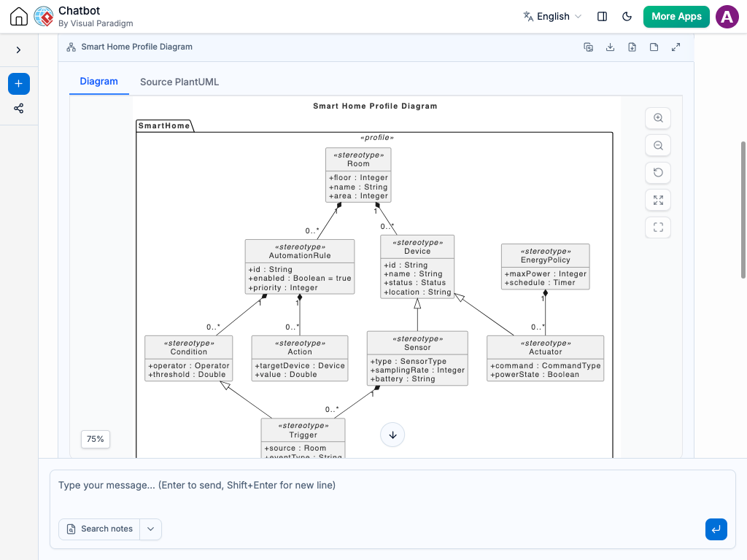This screenshot has width=747, height=560.
Task: Open the English language dropdown
Action: click(x=553, y=17)
